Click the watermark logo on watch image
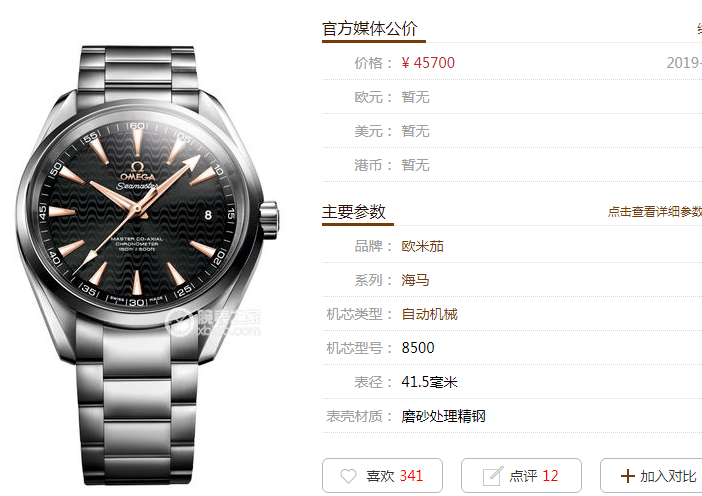Image resolution: width=702 pixels, height=496 pixels. point(212,322)
